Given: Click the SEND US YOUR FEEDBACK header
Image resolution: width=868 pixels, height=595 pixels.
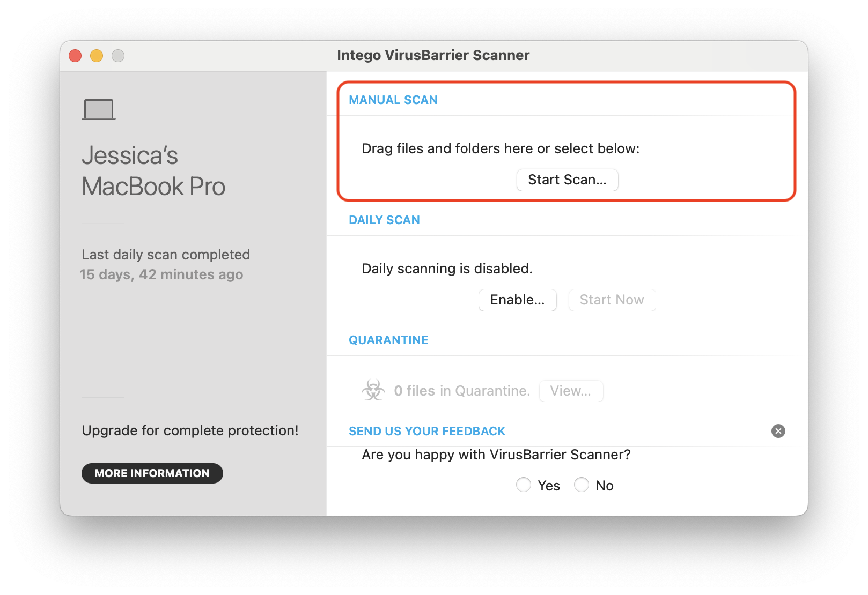Looking at the screenshot, I should pyautogui.click(x=427, y=432).
